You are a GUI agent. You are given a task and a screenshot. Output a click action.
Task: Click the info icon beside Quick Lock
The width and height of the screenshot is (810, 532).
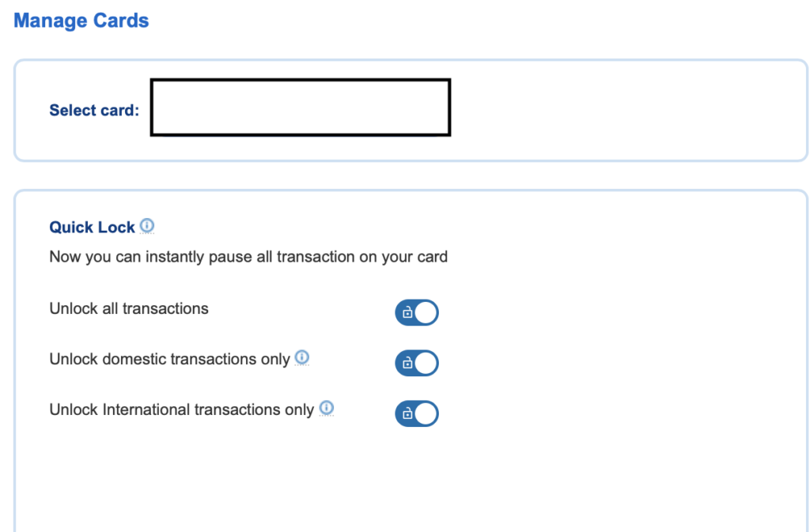(x=147, y=225)
